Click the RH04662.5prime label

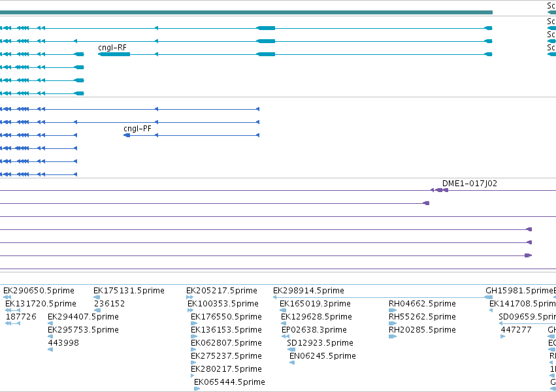(422, 304)
